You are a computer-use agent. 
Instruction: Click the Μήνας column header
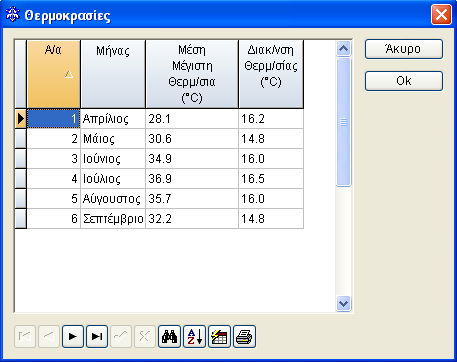coord(113,74)
